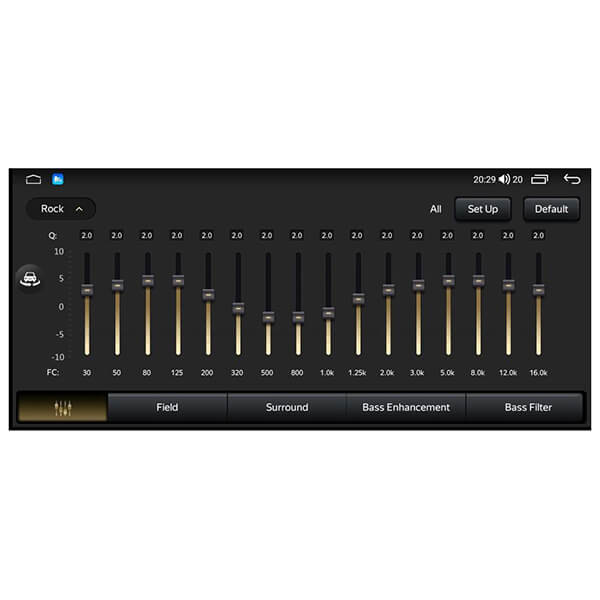
Task: Click the 30 Hz band slider handle
Action: pyautogui.click(x=87, y=290)
